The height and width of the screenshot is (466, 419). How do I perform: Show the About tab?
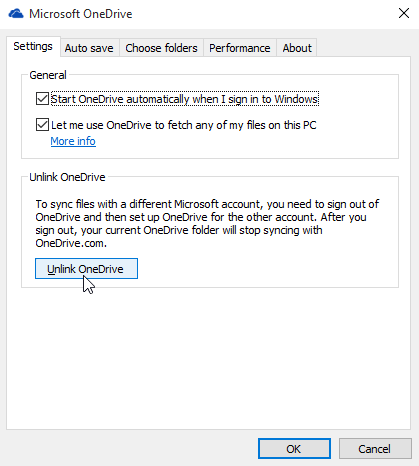(x=297, y=48)
